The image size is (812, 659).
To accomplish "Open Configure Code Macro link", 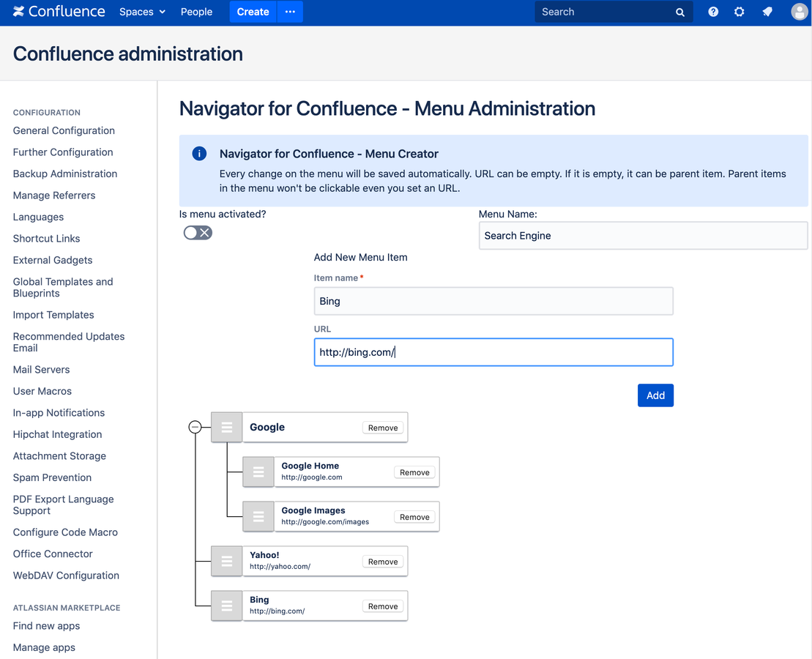I will point(65,532).
